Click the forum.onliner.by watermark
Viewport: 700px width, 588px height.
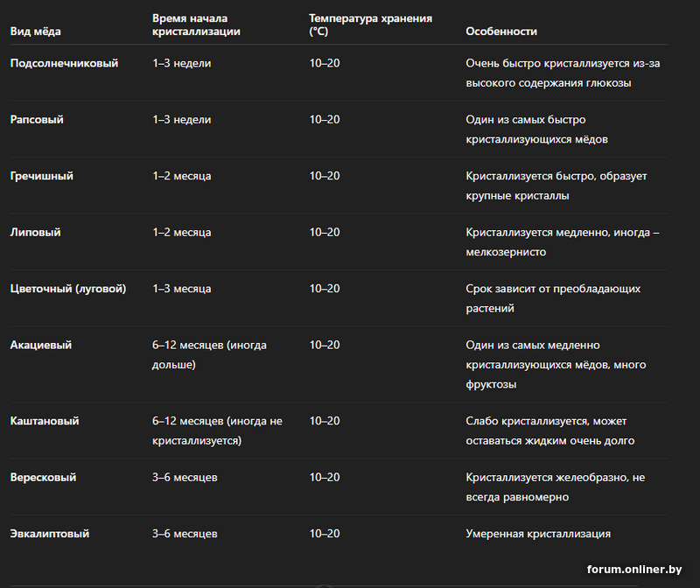click(x=633, y=570)
